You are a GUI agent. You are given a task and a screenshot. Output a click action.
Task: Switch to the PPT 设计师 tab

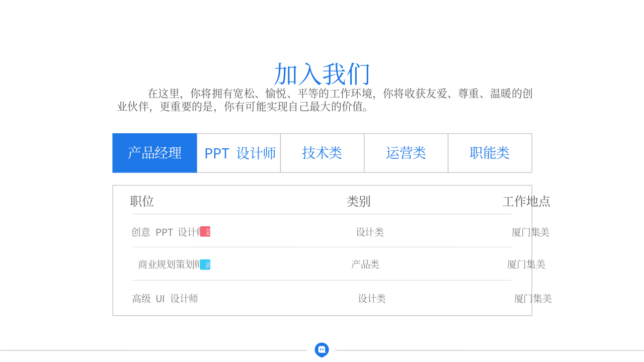coord(238,153)
